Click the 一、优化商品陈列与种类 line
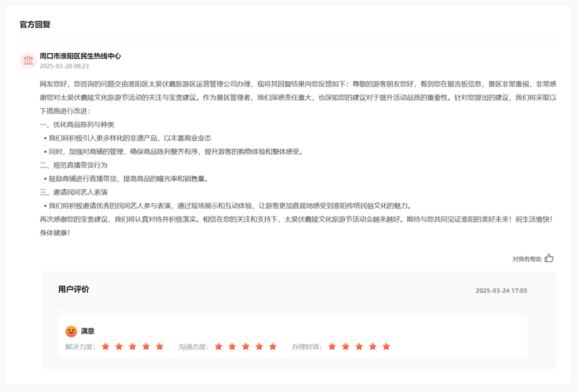 click(77, 125)
